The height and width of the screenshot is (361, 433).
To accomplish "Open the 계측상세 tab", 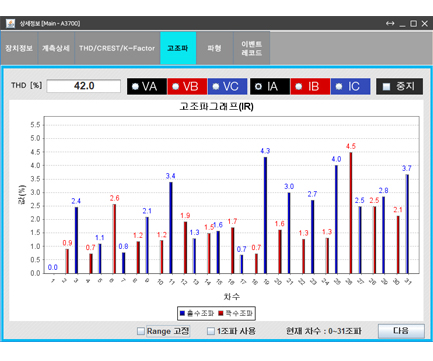I will (x=56, y=48).
